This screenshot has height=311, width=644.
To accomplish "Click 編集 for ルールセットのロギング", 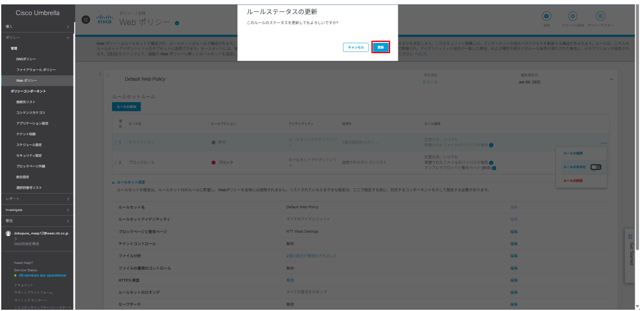I will [x=514, y=292].
